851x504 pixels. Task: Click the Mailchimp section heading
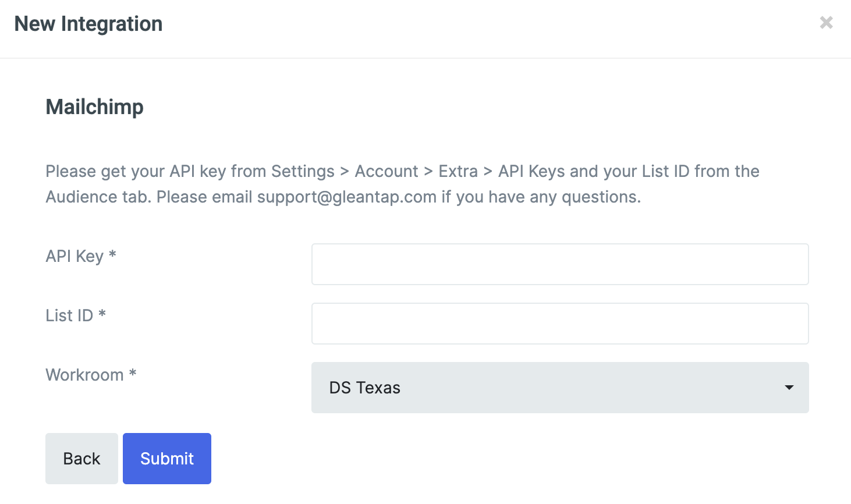[x=94, y=107]
